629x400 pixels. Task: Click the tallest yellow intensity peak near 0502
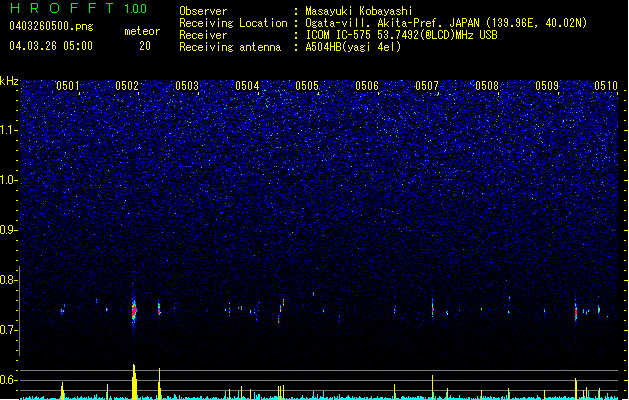pos(134,382)
